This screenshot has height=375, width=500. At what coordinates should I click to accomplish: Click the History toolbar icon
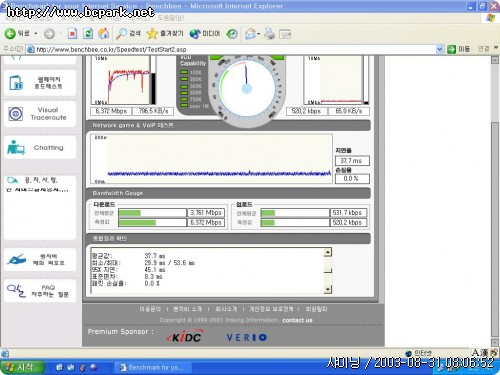232,34
